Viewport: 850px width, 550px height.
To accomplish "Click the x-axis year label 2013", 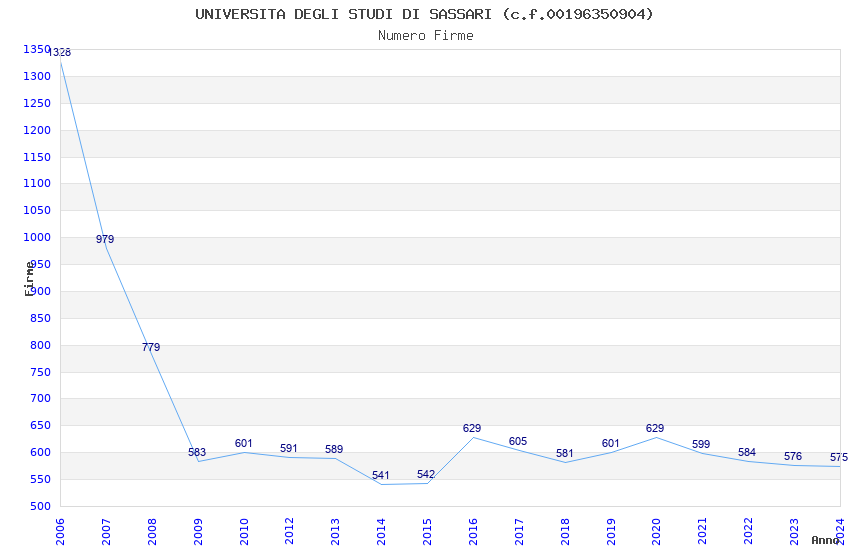I will tap(336, 532).
